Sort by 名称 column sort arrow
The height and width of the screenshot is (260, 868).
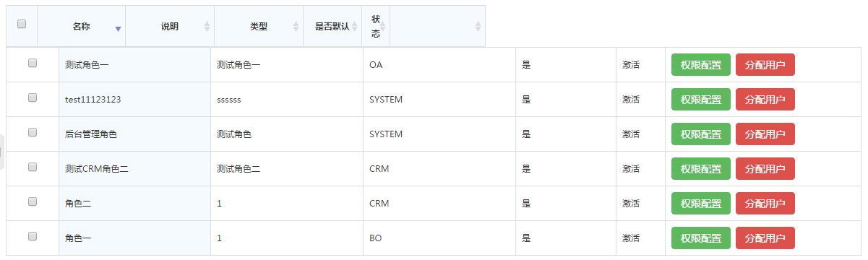(x=118, y=29)
